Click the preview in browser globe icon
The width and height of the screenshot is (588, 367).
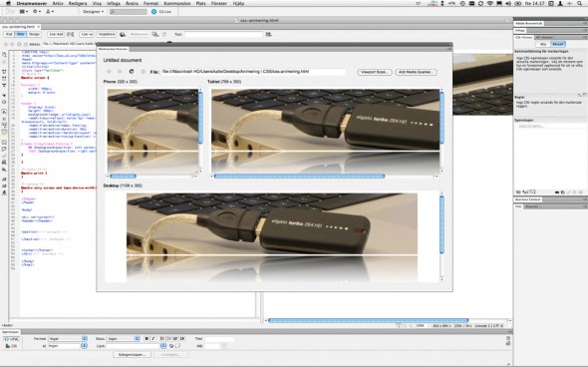point(123,34)
